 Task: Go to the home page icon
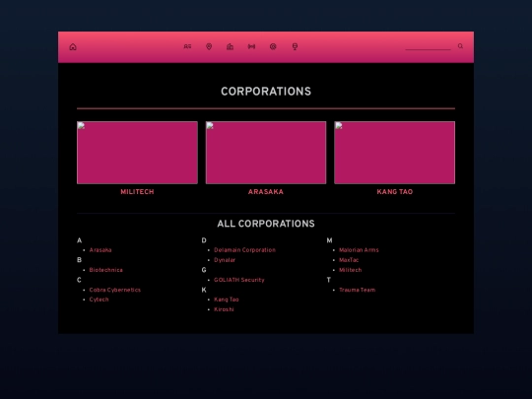pyautogui.click(x=73, y=47)
